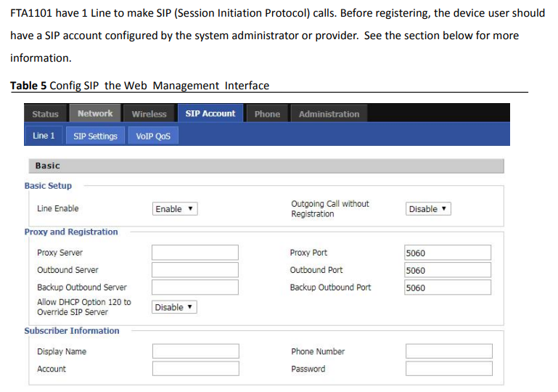
Task: Click the Line Enable label
Action: [57, 208]
